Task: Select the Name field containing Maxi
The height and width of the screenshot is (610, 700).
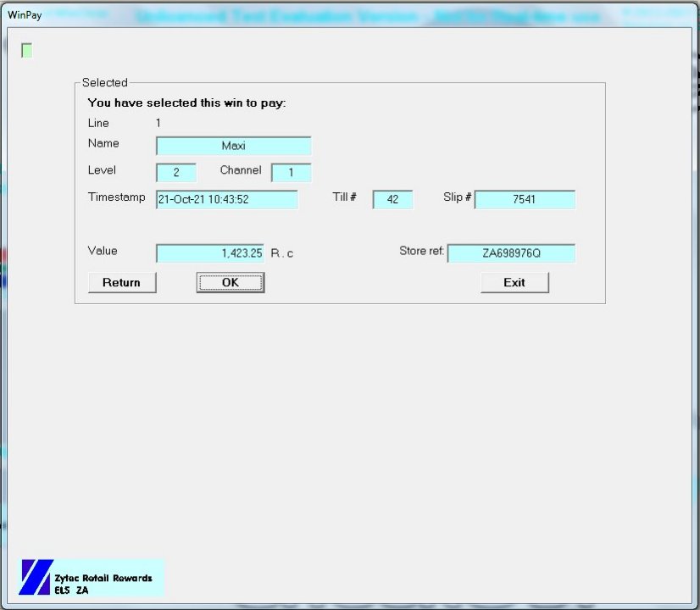Action: pyautogui.click(x=233, y=146)
